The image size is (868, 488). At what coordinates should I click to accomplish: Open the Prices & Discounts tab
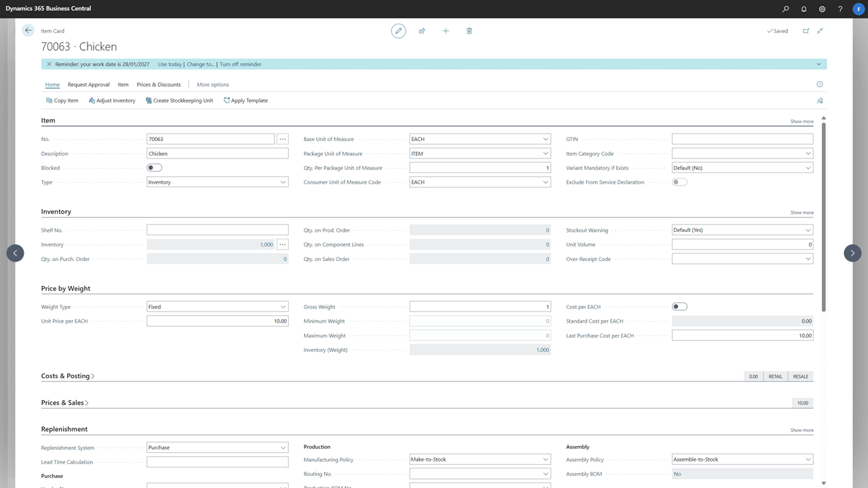pyautogui.click(x=159, y=85)
